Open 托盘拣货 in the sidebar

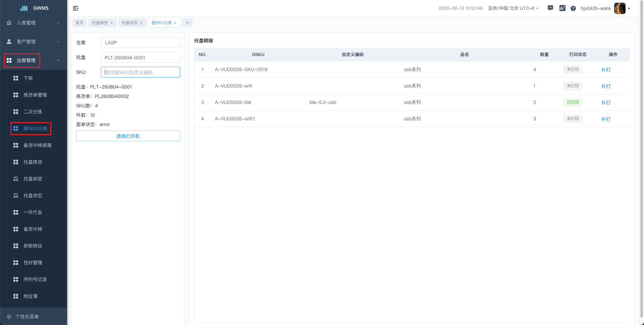pos(34,162)
